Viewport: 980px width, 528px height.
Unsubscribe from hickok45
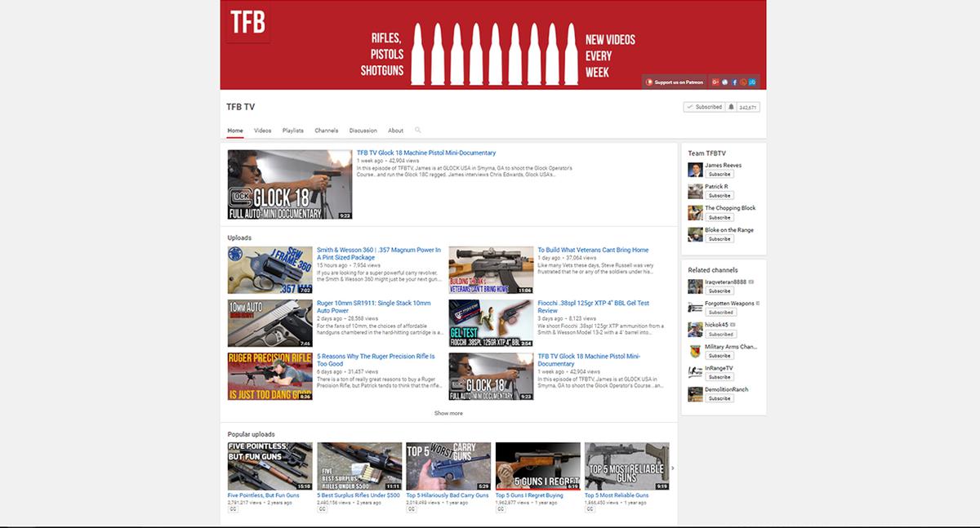[720, 334]
